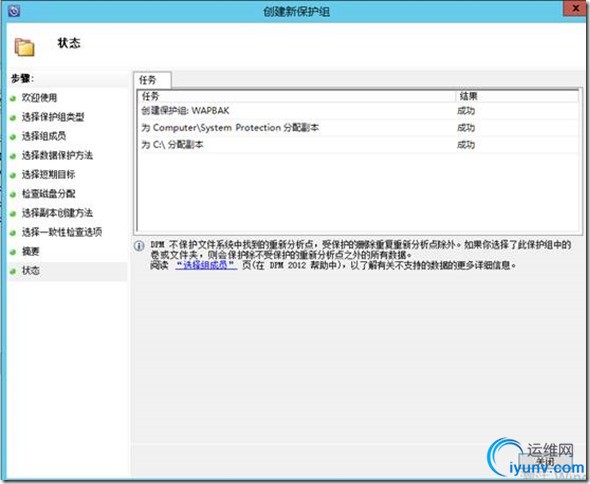Click green status dot beside 选择数据保护方法
Viewport: 590px width, 484px height.
point(13,156)
